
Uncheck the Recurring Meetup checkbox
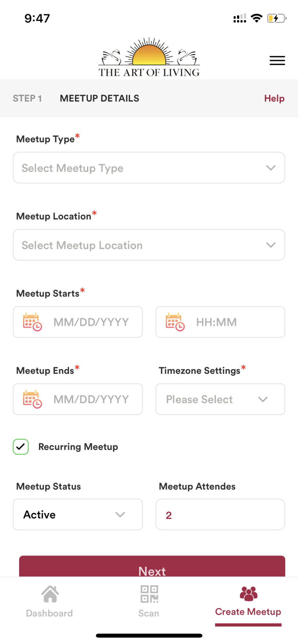[21, 447]
